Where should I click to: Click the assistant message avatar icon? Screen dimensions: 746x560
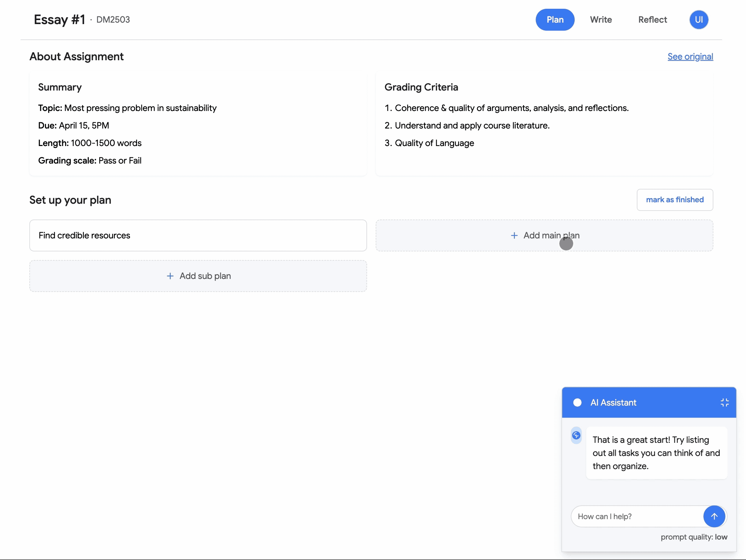click(x=576, y=435)
